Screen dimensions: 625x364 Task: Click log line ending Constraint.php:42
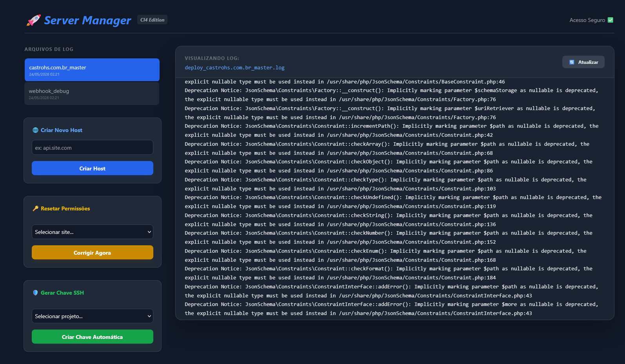tap(339, 135)
